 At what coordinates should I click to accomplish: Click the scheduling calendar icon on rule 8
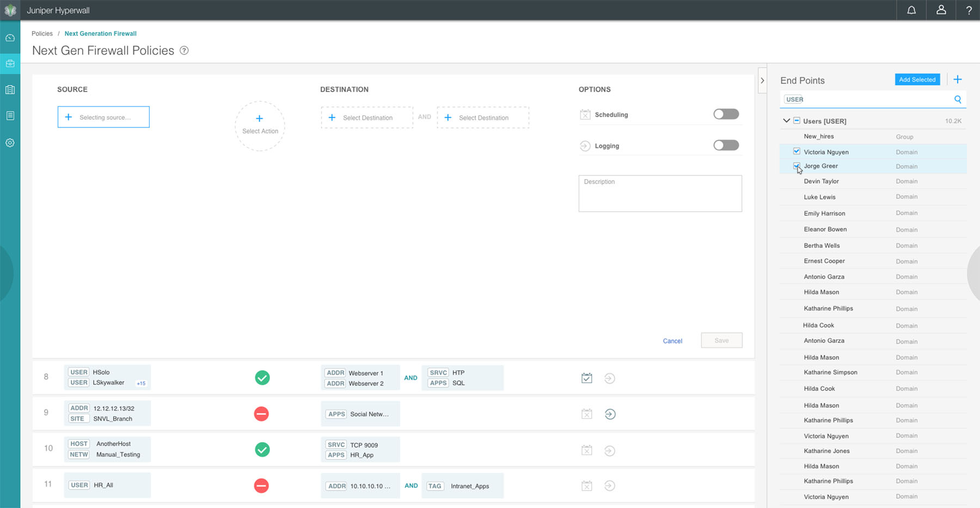click(587, 378)
